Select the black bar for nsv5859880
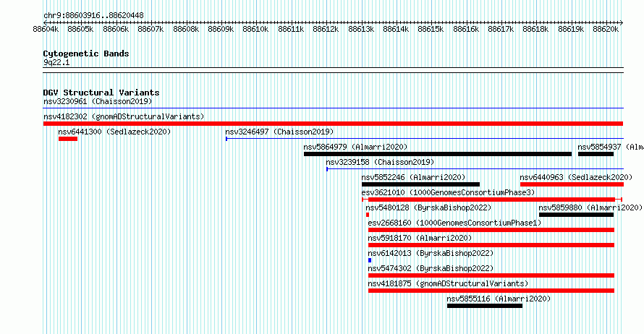644x334 pixels. pos(576,215)
